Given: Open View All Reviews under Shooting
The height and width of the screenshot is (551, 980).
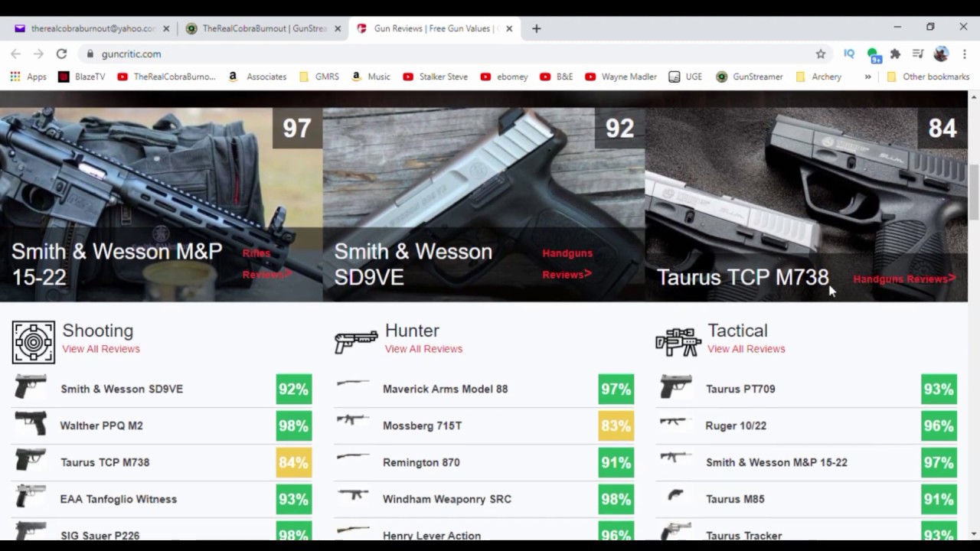Looking at the screenshot, I should [101, 349].
